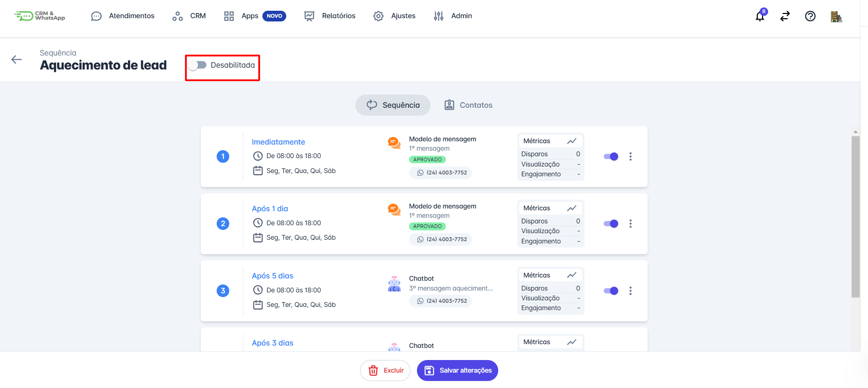Go back using the left arrow

pyautogui.click(x=17, y=59)
